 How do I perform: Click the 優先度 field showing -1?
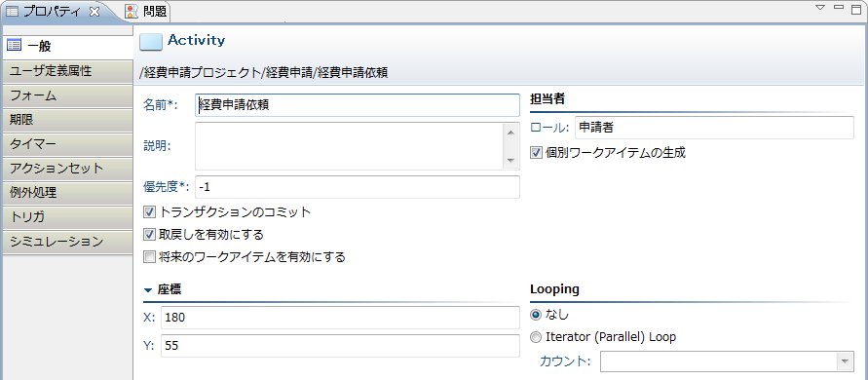pos(358,187)
